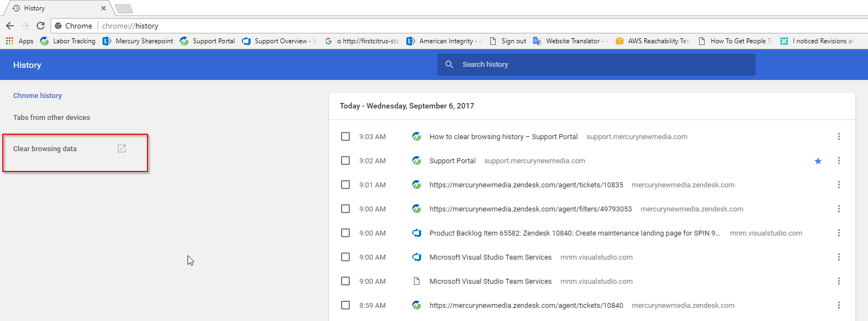Open How to clear browsing history – Support Portal link

[x=503, y=136]
